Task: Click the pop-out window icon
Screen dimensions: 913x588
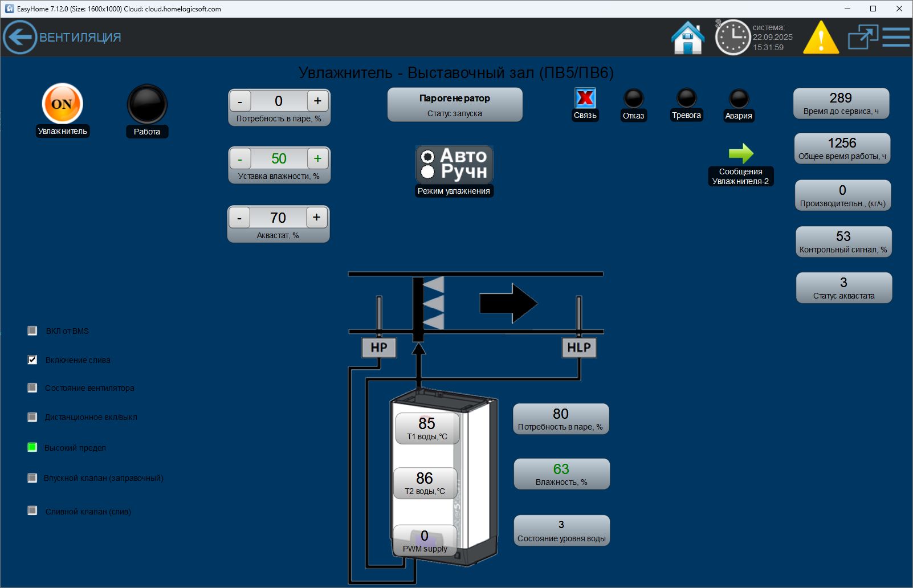Action: (x=862, y=38)
